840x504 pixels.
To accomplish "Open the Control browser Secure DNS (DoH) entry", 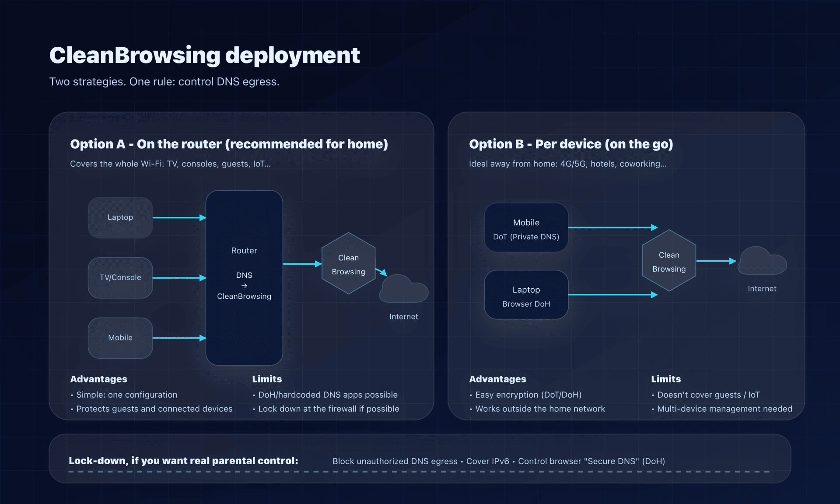I will [x=591, y=461].
